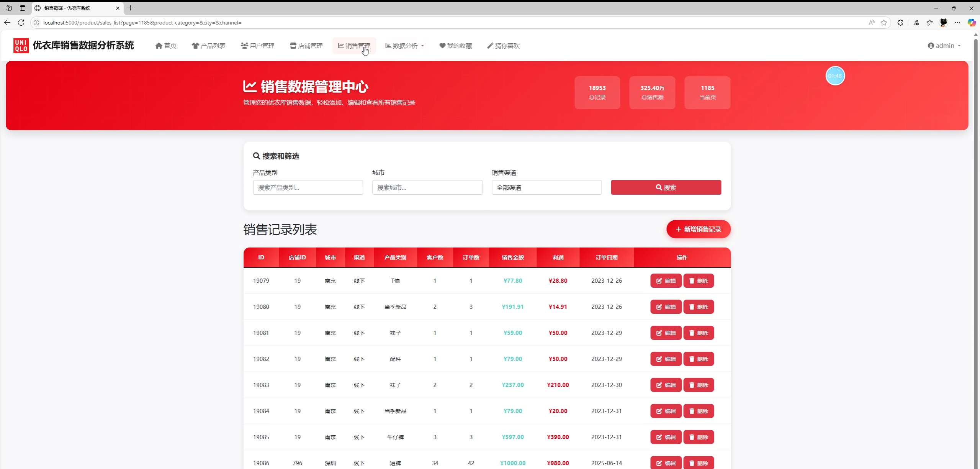This screenshot has width=980, height=469.
Task: Edit record 19080 with 编辑 button
Action: click(x=666, y=307)
